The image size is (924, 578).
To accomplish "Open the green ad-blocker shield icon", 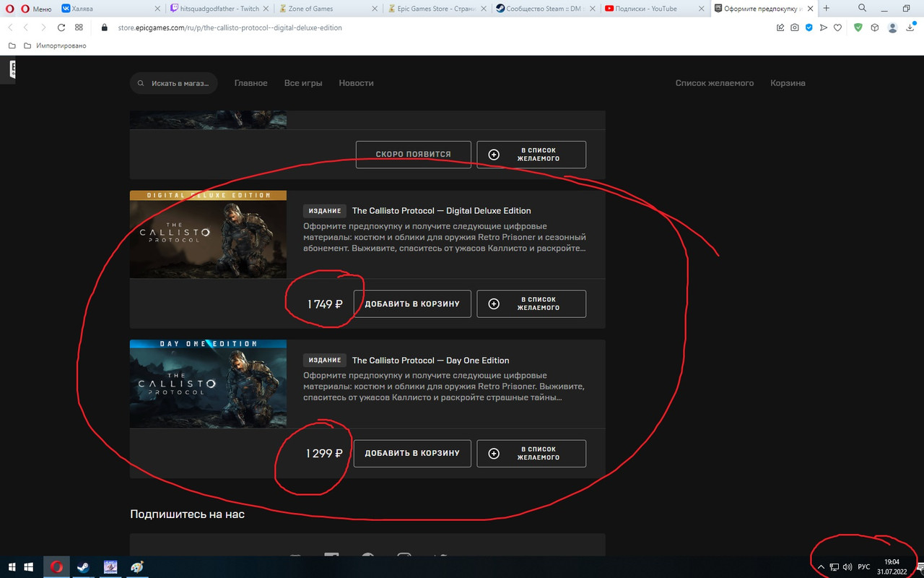I will [858, 27].
